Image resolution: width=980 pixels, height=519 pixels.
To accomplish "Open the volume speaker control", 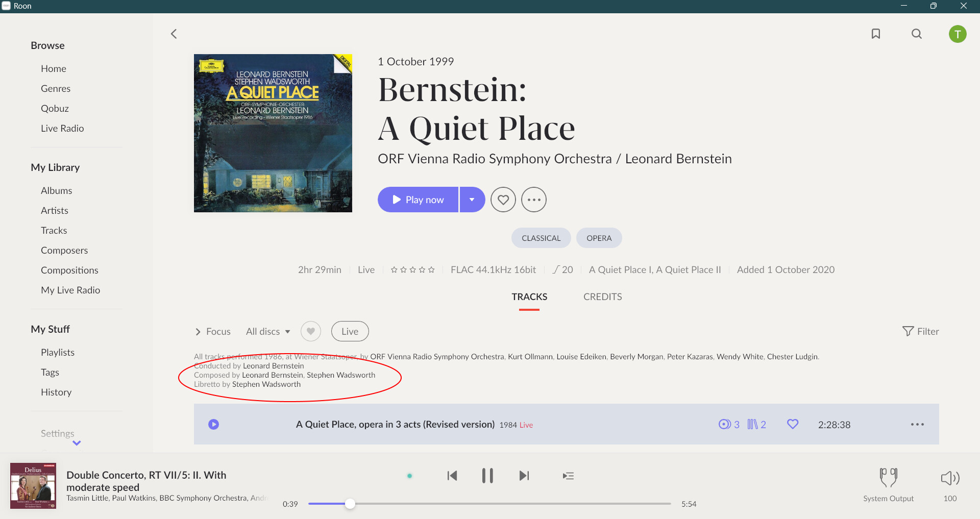I will (950, 478).
